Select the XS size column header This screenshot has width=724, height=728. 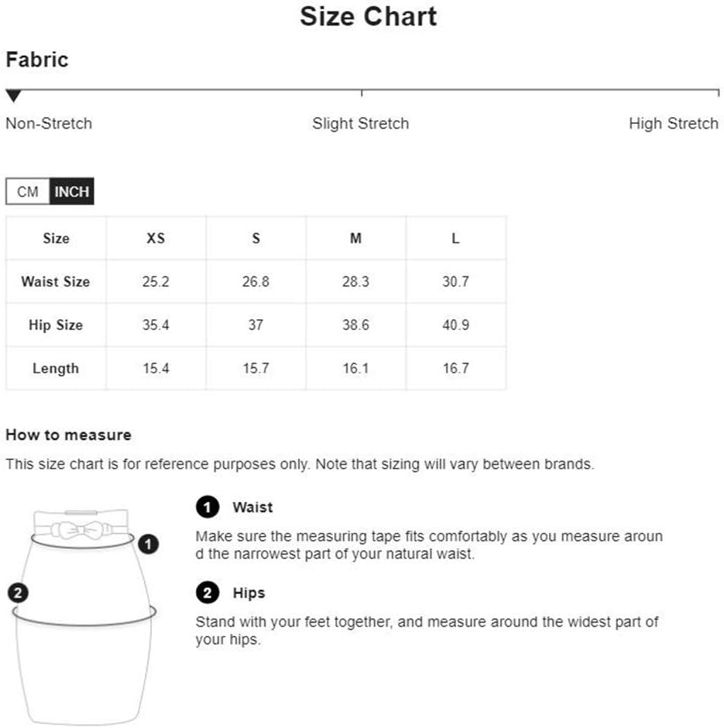click(156, 239)
